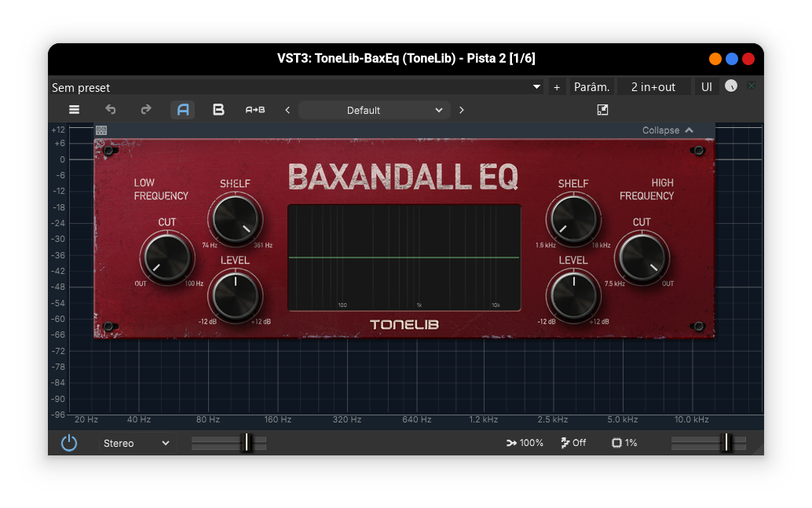Click the redo arrow icon
Image resolution: width=812 pixels, height=508 pixels.
(146, 110)
